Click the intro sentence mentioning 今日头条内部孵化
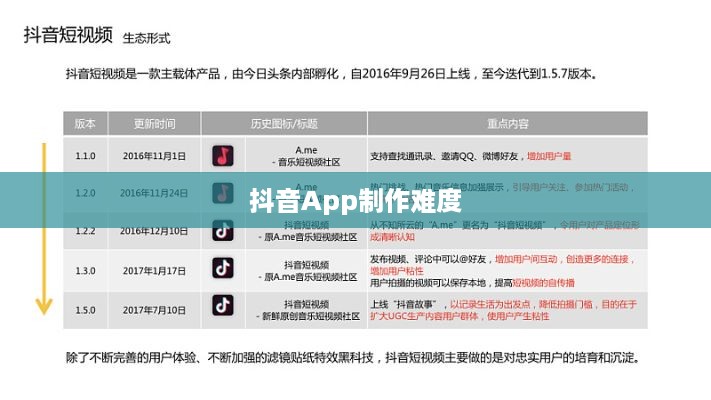The image size is (711, 400). (331, 73)
